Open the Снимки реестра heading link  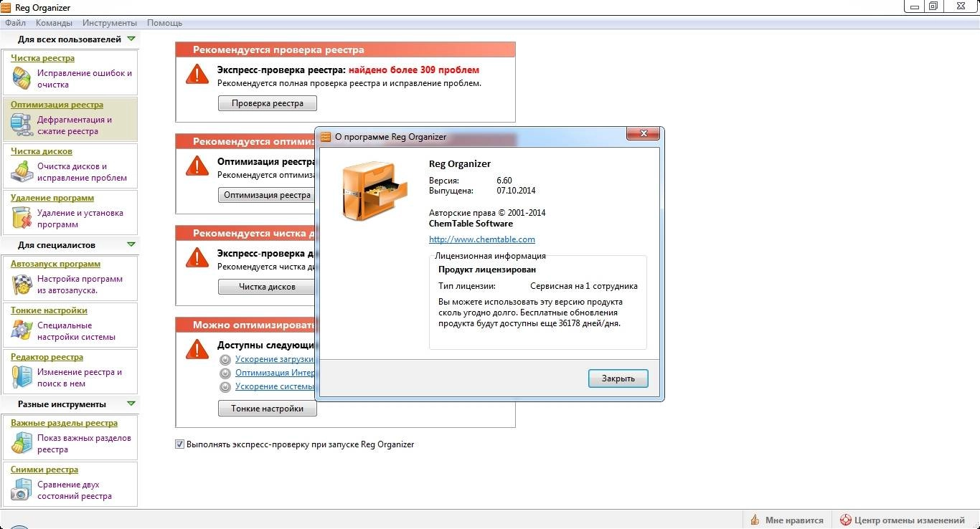pyautogui.click(x=44, y=470)
